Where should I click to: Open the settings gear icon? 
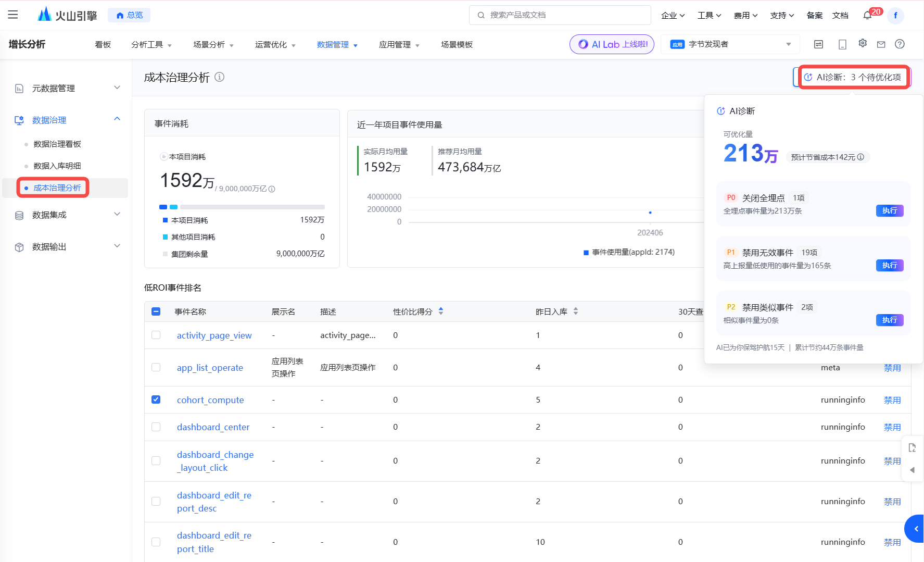pyautogui.click(x=863, y=43)
